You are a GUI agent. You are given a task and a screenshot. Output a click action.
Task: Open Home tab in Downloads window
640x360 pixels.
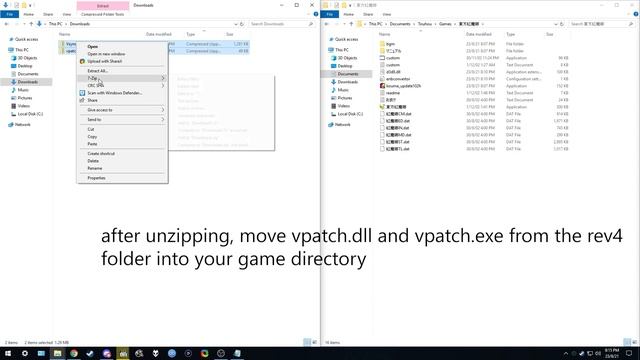(x=29, y=14)
